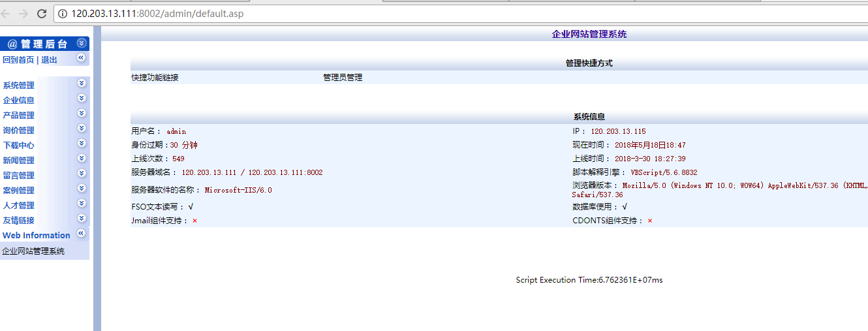The image size is (868, 331).
Task: Expand the 系统管理 menu chevron
Action: 82,83
